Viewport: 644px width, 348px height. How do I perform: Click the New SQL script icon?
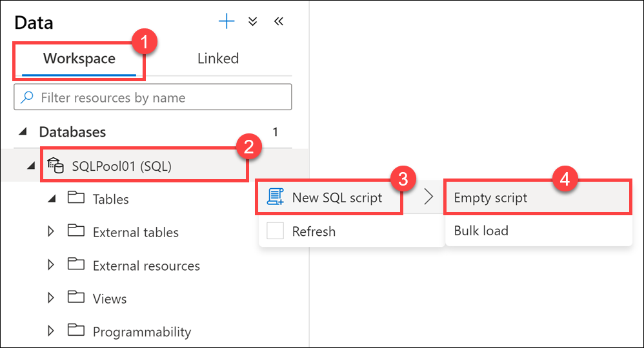click(x=276, y=198)
